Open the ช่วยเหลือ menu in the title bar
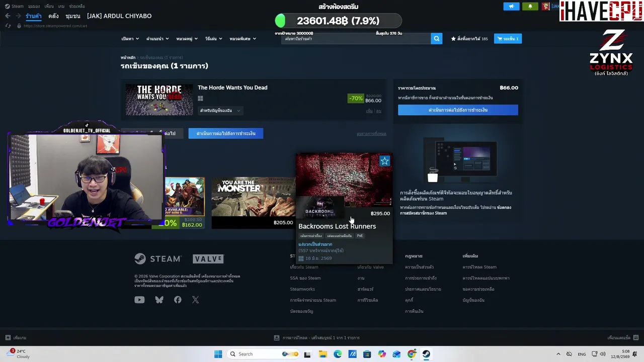 [76, 7]
